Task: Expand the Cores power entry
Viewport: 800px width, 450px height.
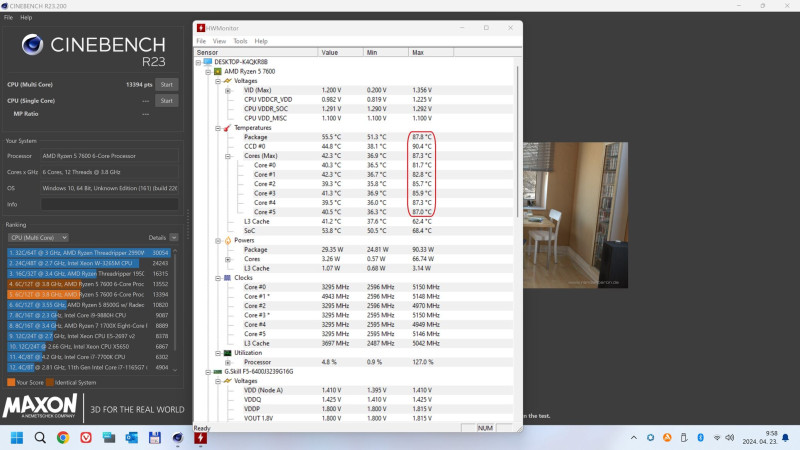Action: click(228, 259)
